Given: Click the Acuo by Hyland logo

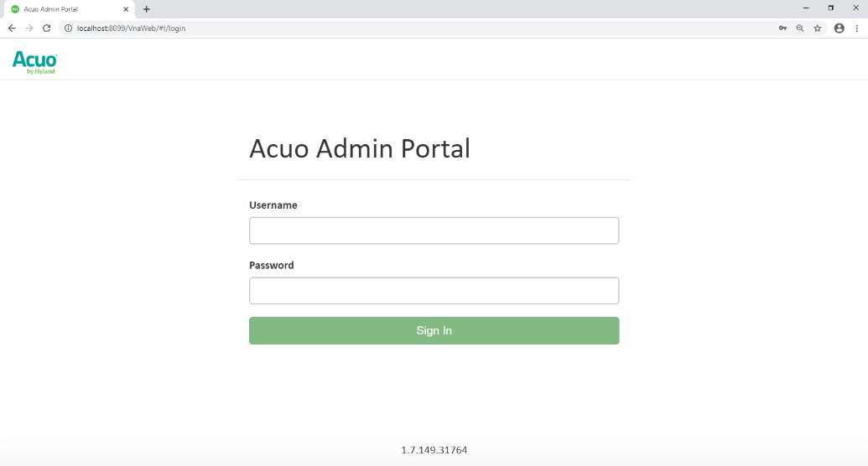Looking at the screenshot, I should point(35,62).
